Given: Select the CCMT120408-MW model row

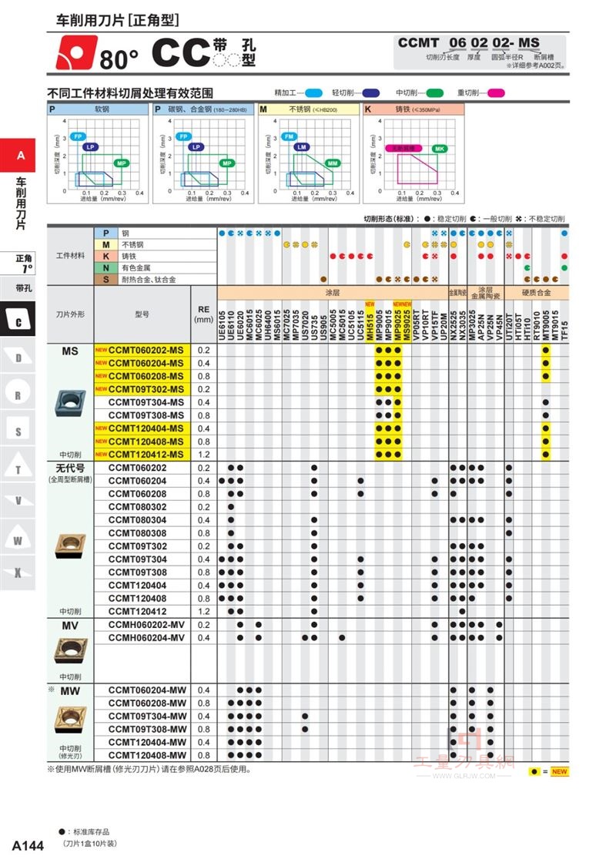Looking at the screenshot, I should [147, 756].
